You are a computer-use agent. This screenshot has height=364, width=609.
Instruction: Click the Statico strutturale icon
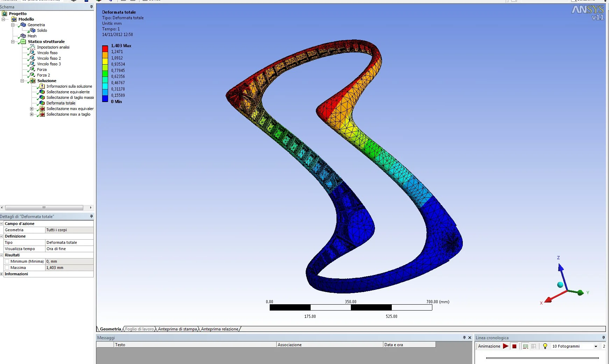[23, 42]
